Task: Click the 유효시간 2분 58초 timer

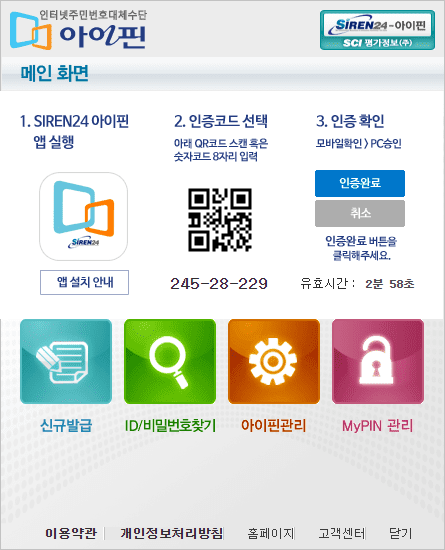Action: pos(357,283)
